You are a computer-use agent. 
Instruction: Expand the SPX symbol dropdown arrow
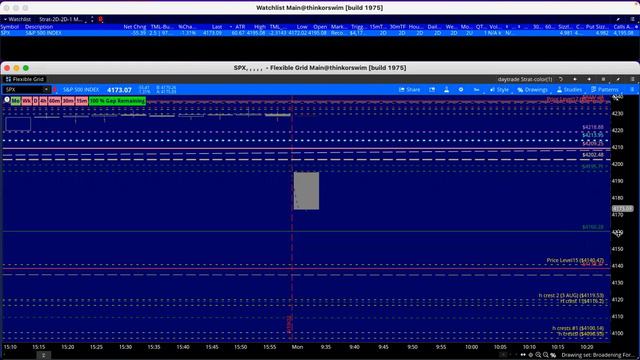coord(46,90)
